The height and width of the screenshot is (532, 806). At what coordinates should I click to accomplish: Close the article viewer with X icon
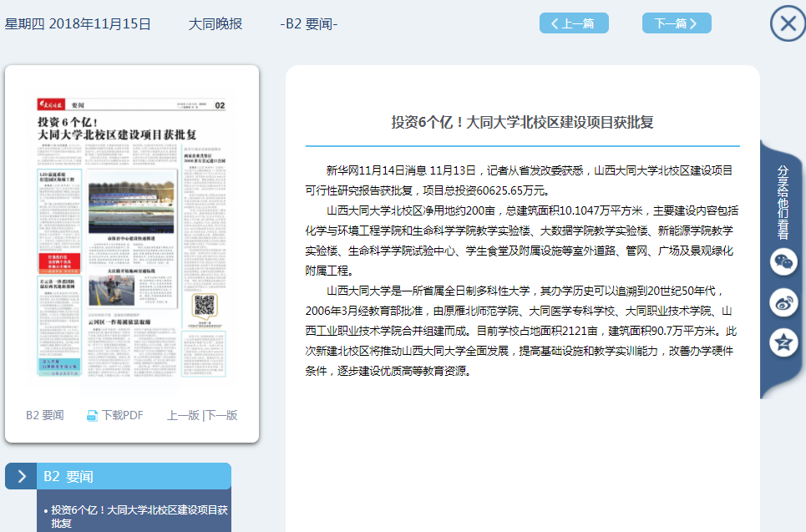(788, 23)
